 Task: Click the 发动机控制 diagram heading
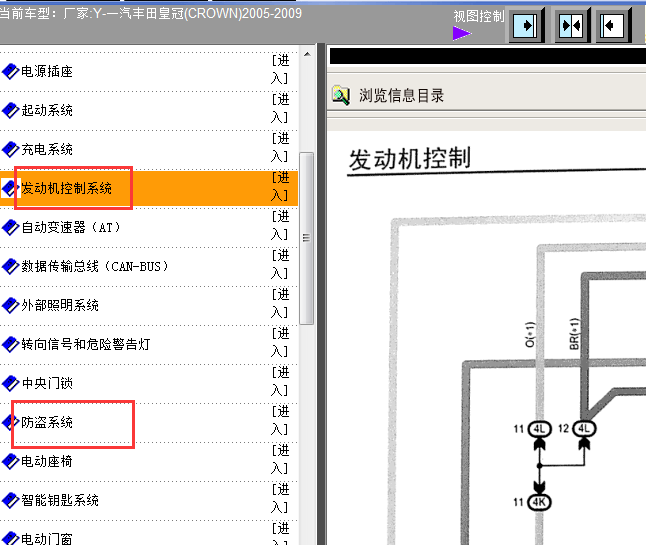click(x=410, y=159)
